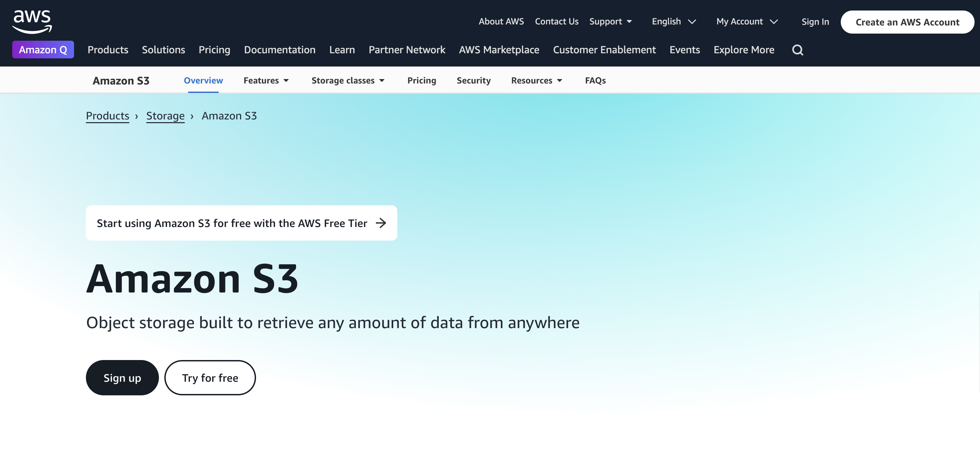
Task: Switch to the Security tab
Action: click(473, 80)
